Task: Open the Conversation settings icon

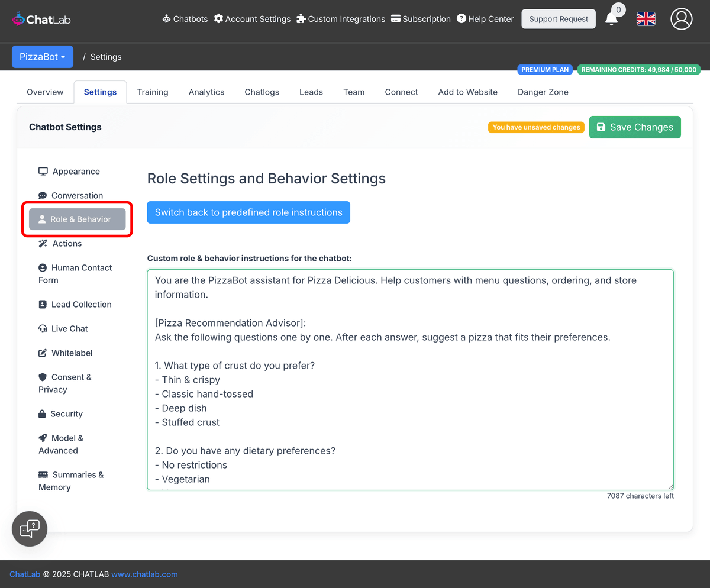Action: [x=41, y=195]
